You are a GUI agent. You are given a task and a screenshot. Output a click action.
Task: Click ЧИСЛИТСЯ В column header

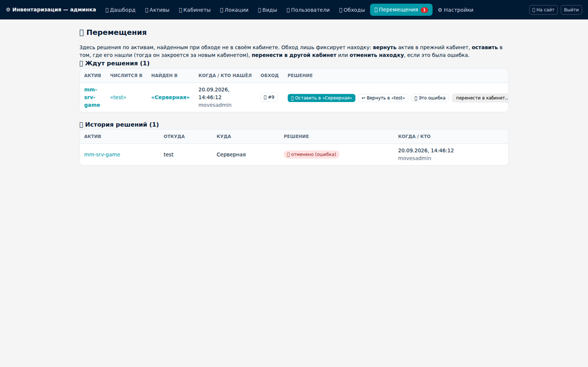(126, 75)
